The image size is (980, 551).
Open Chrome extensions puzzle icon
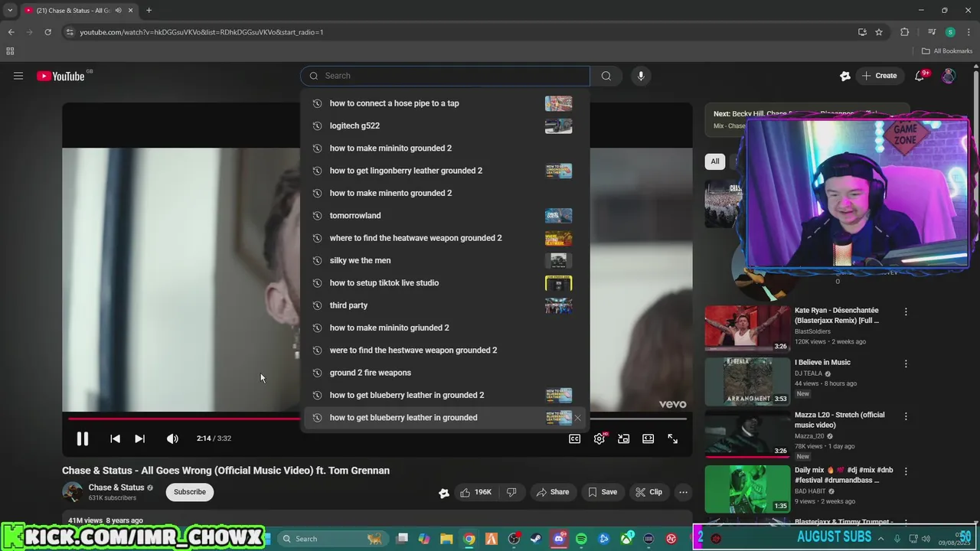(905, 32)
